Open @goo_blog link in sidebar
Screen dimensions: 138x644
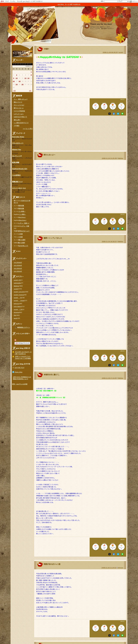click(x=18, y=372)
